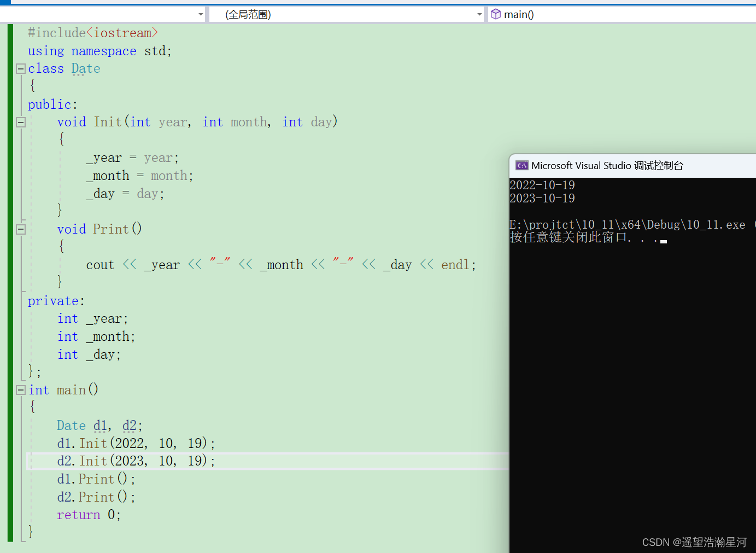Click the 'Date d1, d2;' declaration
Viewport: 756px width, 553px height.
(x=100, y=426)
